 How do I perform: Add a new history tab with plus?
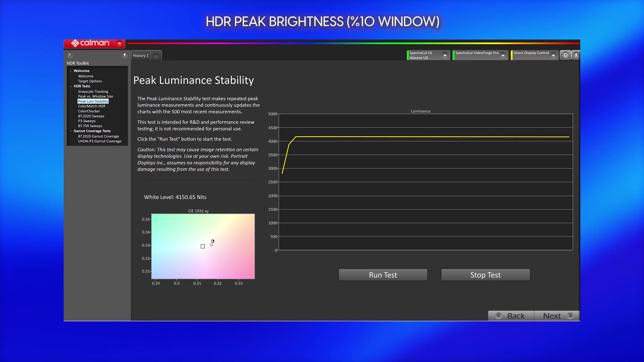pyautogui.click(x=156, y=56)
